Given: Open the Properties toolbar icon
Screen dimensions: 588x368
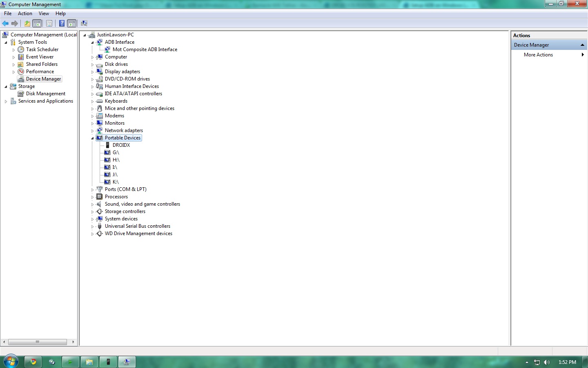Looking at the screenshot, I should (x=49, y=23).
